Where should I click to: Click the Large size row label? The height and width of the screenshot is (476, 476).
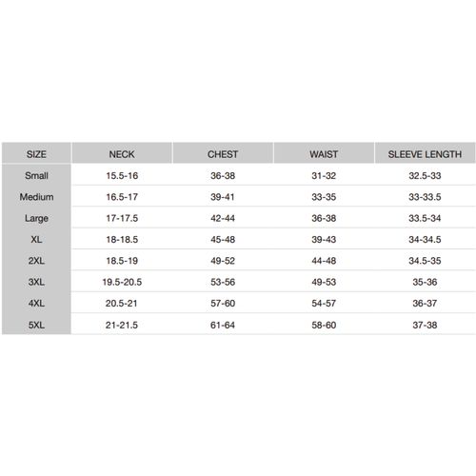[x=36, y=218]
